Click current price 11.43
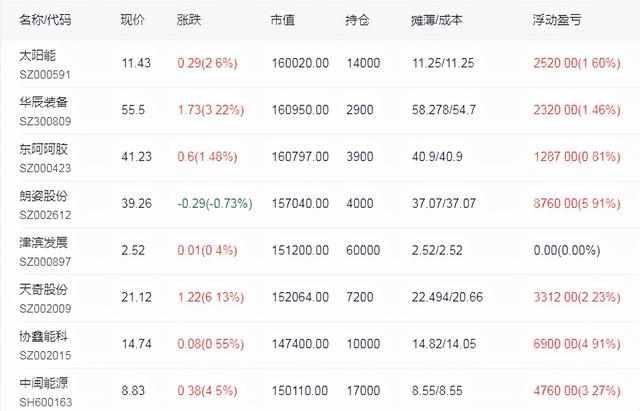The image size is (640, 411). click(136, 63)
